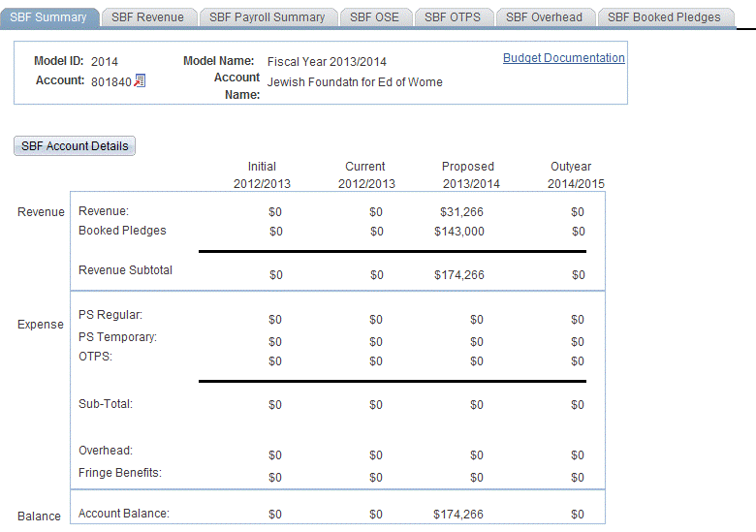Switch to the SBF Summary tab
756x532 pixels.
(x=48, y=17)
